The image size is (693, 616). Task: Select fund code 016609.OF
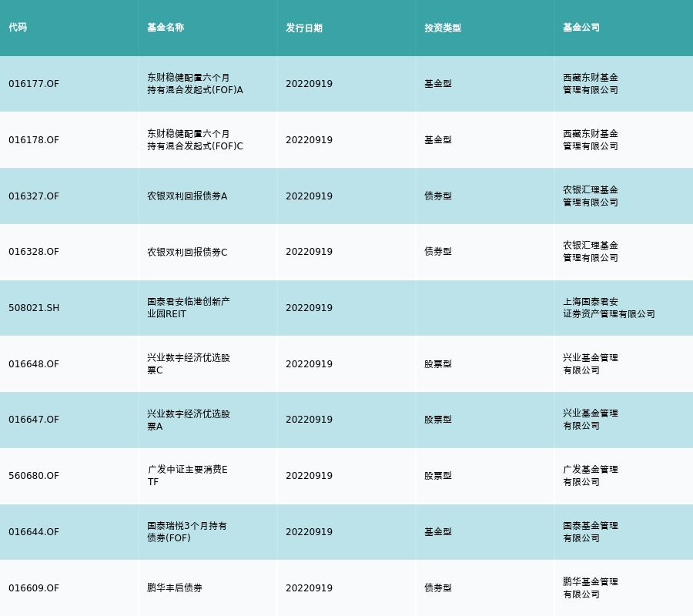(x=34, y=588)
